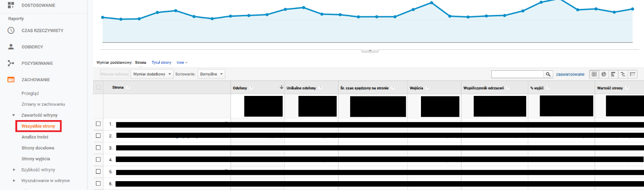The width and height of the screenshot is (644, 190).
Task: Click the Odbiorcy person icon
Action: (11, 47)
